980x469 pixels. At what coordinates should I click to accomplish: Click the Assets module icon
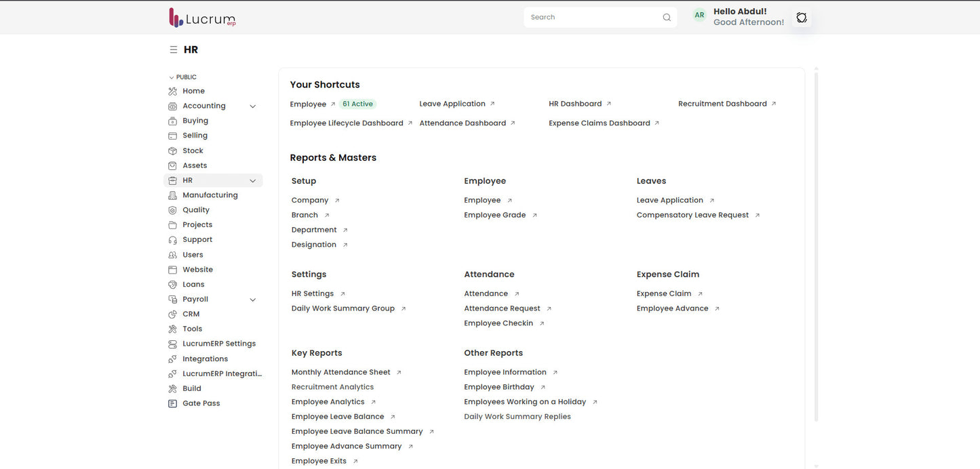[x=172, y=165]
